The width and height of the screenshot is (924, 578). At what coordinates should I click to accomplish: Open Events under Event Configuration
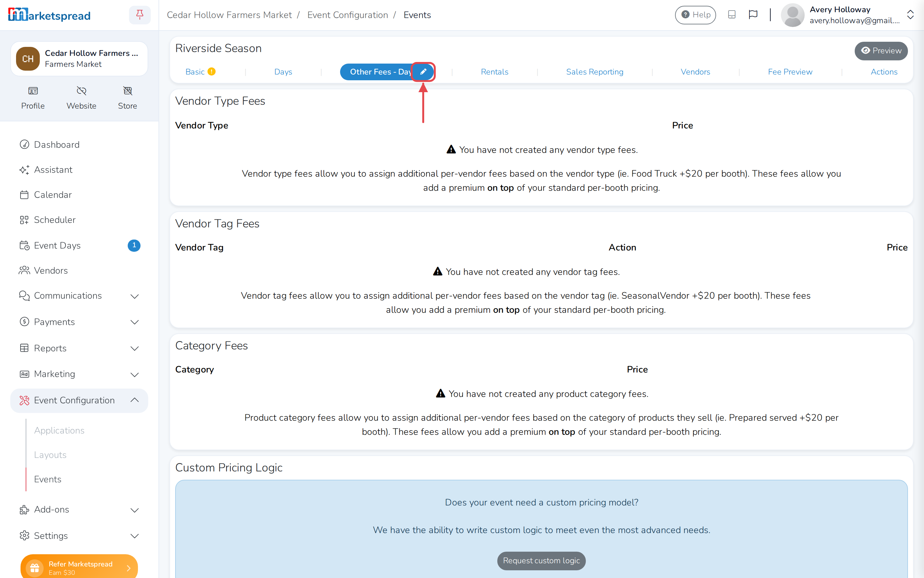point(47,479)
